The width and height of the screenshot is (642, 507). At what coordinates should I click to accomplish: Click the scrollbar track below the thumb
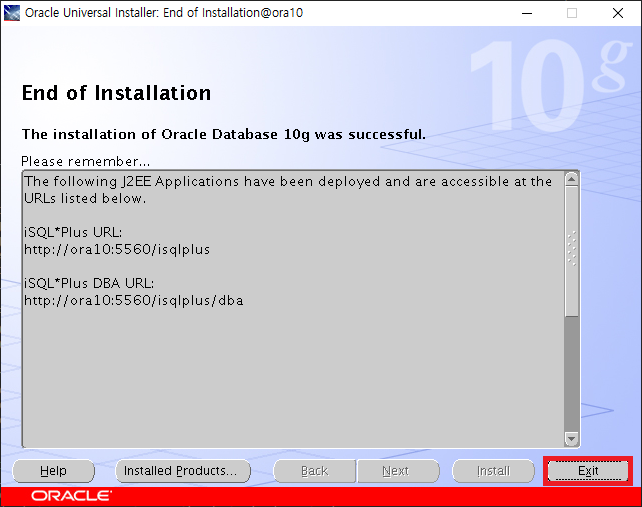572,373
